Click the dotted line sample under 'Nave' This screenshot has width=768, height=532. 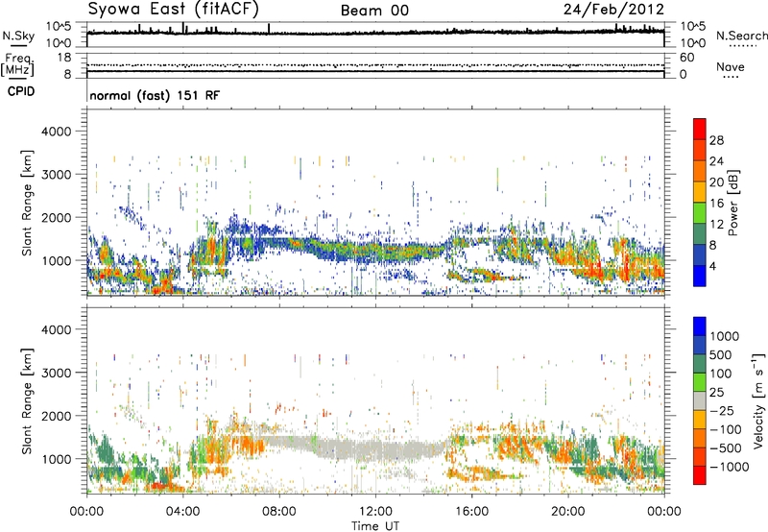pos(731,78)
